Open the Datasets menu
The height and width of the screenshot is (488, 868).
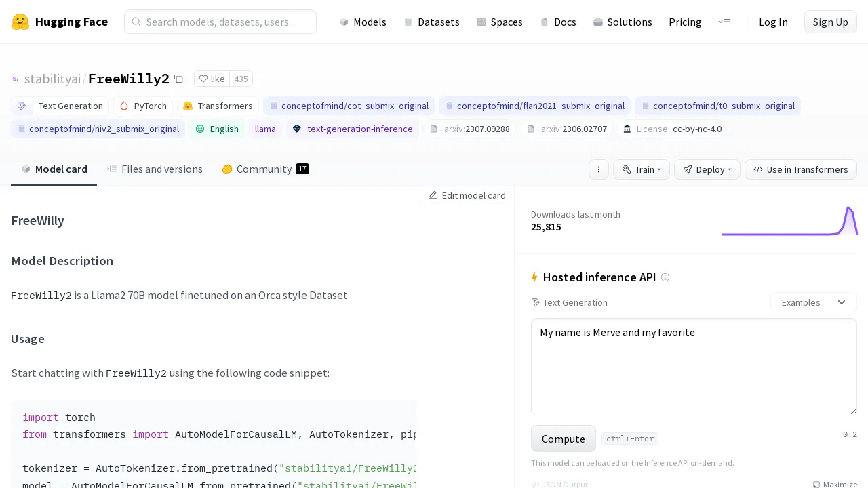click(x=431, y=22)
